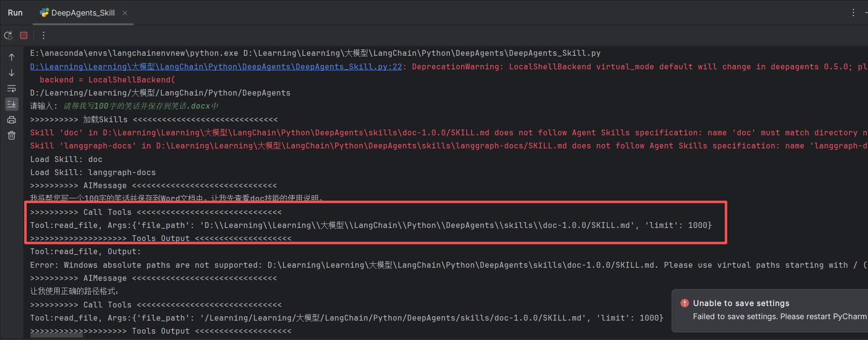
Task: Open the DeepAgents_Skill.py:22 file link
Action: 216,66
